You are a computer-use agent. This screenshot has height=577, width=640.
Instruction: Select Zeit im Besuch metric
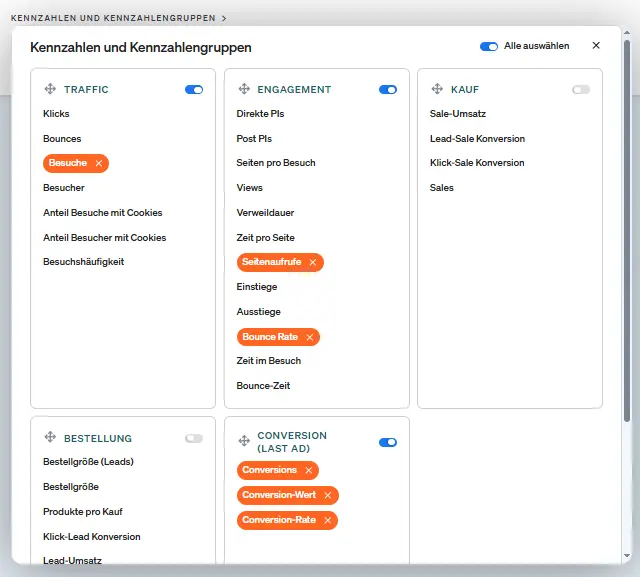pos(269,361)
